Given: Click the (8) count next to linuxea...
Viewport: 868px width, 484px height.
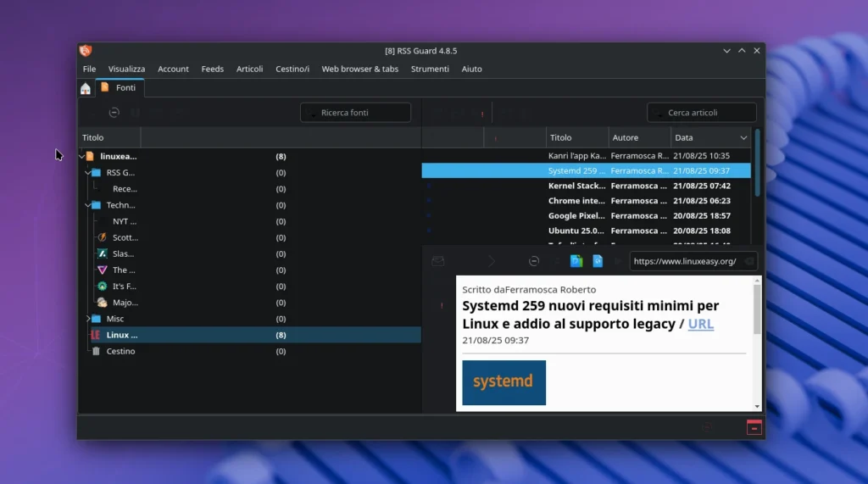Looking at the screenshot, I should point(281,157).
